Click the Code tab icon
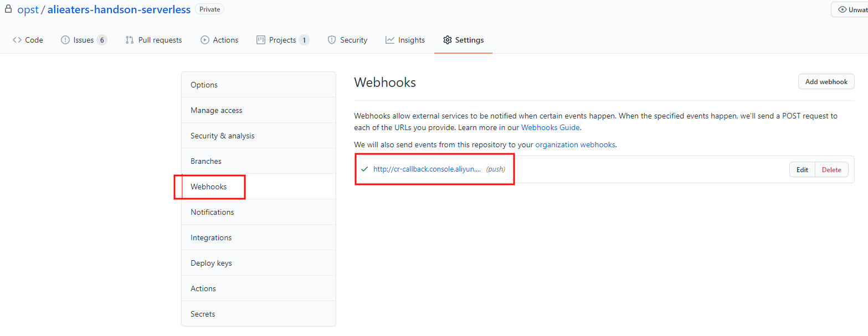The image size is (868, 336). tap(17, 40)
